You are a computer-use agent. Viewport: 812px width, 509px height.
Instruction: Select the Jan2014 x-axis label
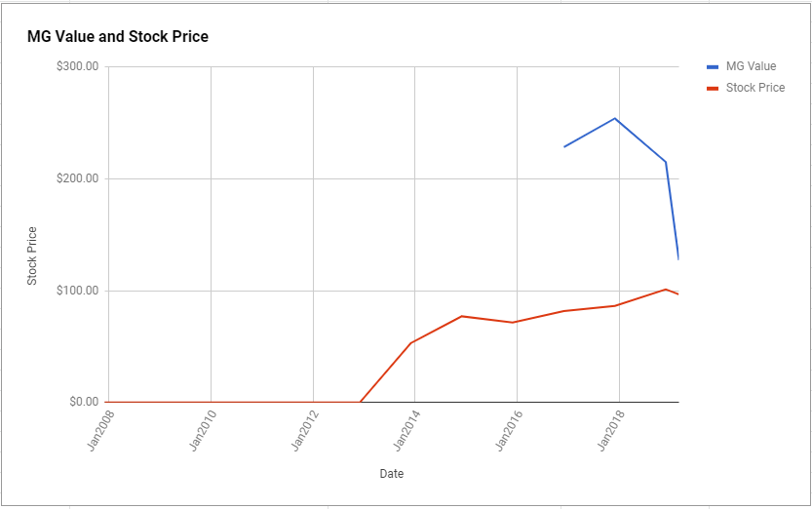click(x=407, y=430)
